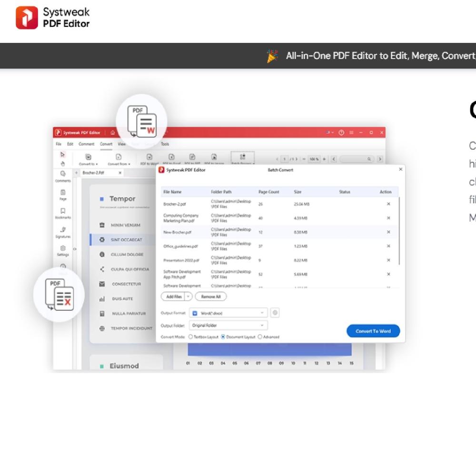Open the Convert to dropdown
The width and height of the screenshot is (476, 476).
[x=88, y=159]
